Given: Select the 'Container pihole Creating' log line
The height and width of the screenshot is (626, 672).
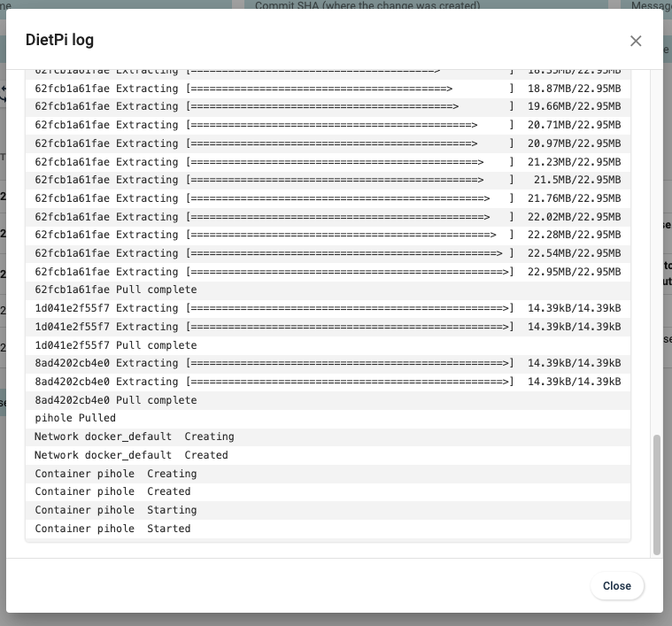Looking at the screenshot, I should pyautogui.click(x=116, y=474).
